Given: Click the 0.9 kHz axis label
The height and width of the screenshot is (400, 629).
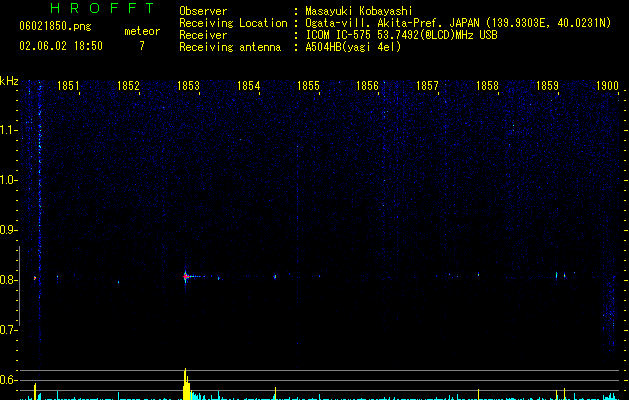Looking at the screenshot, I should click(x=8, y=230).
